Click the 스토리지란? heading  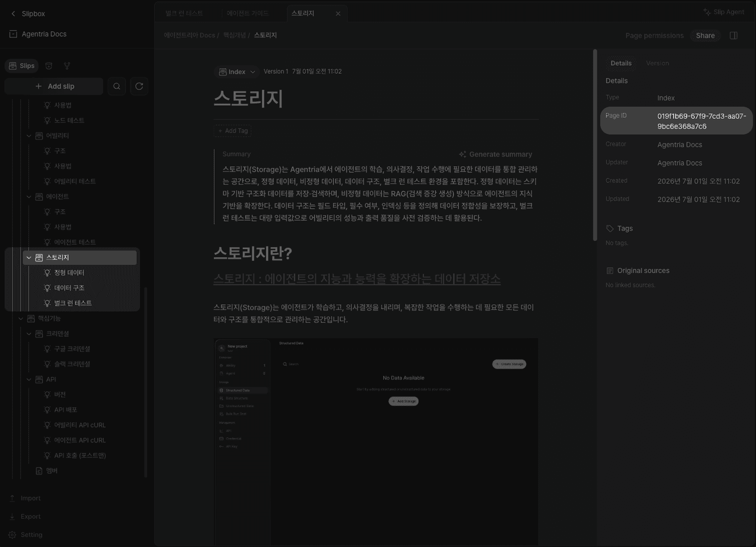click(x=252, y=253)
